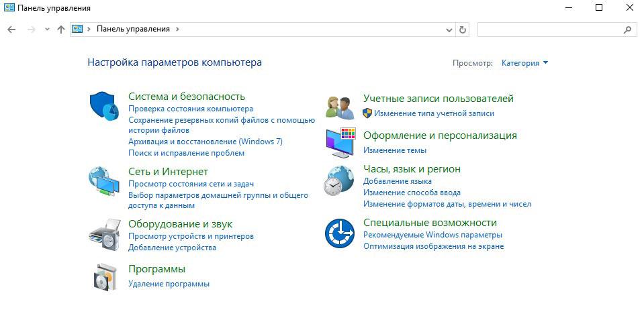Click the Ease of Access blue icon

click(x=340, y=233)
